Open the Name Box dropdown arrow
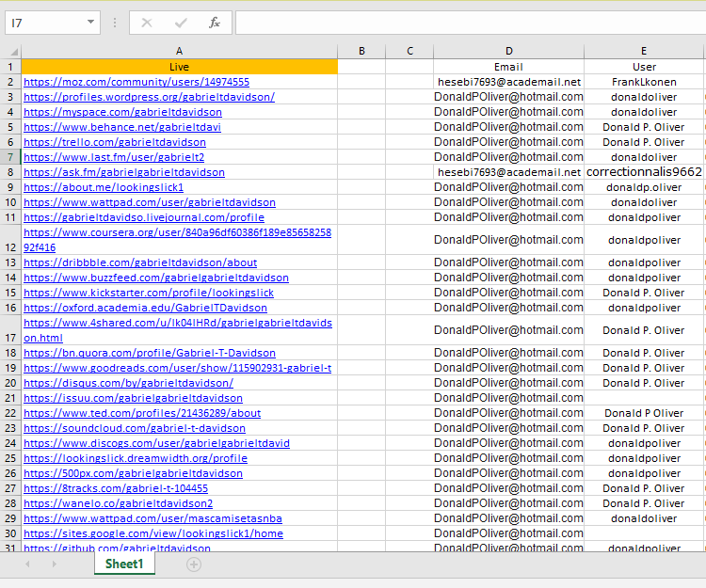Screen dimensions: 706x588 point(90,22)
